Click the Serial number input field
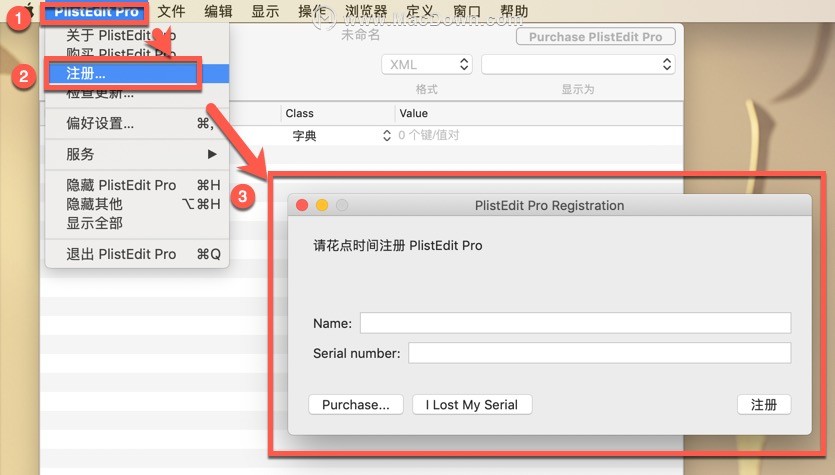Viewport: 835px width, 475px height. (x=600, y=353)
